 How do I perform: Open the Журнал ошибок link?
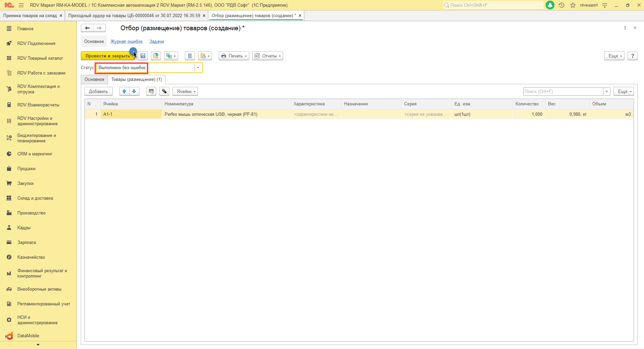point(126,42)
